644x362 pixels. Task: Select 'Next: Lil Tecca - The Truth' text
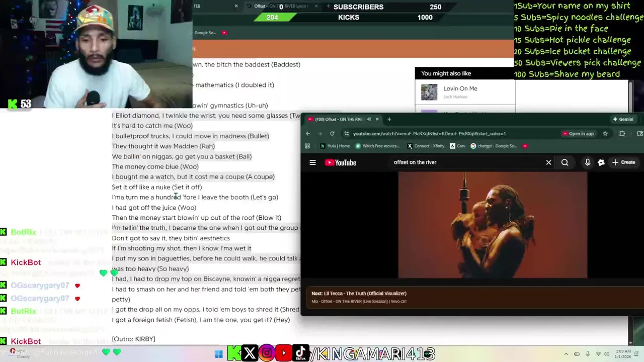tap(359, 294)
